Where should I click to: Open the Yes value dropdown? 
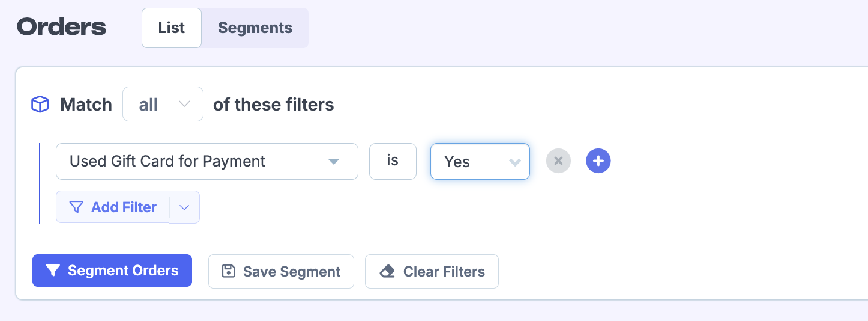click(480, 162)
